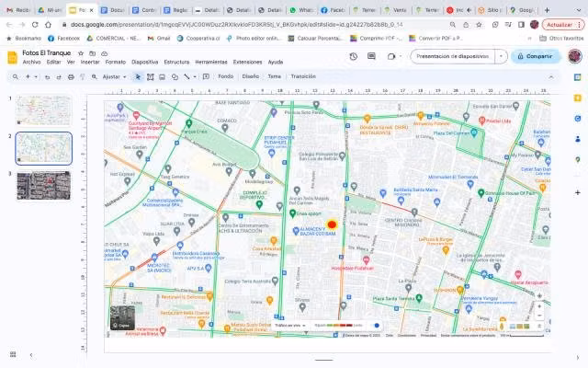Open the Insertar menu
588x368 pixels.
90,62
